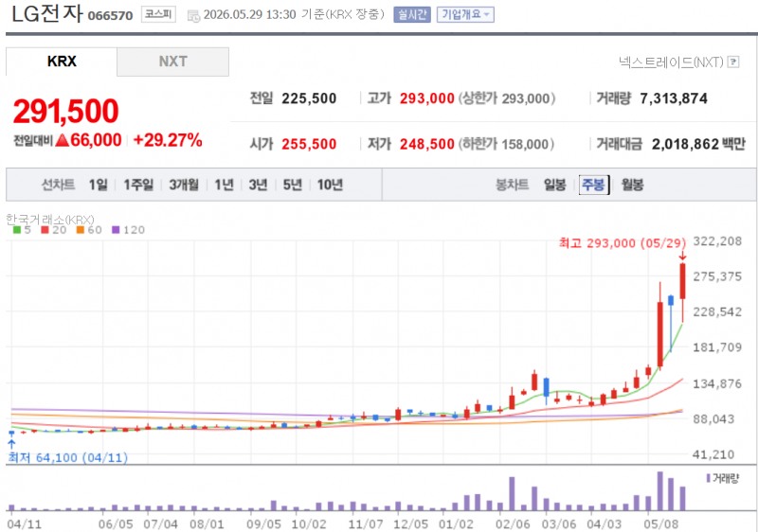Select the 1일 line chart period

(x=99, y=185)
